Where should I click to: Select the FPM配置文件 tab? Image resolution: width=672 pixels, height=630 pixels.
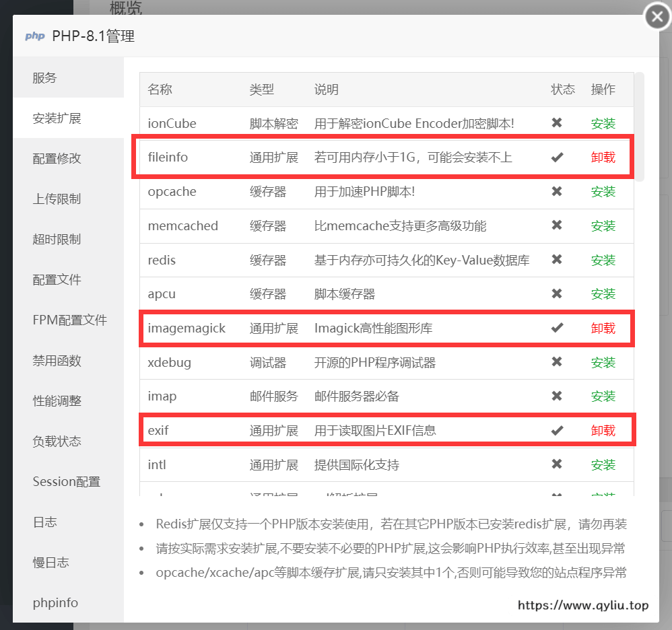tap(70, 320)
